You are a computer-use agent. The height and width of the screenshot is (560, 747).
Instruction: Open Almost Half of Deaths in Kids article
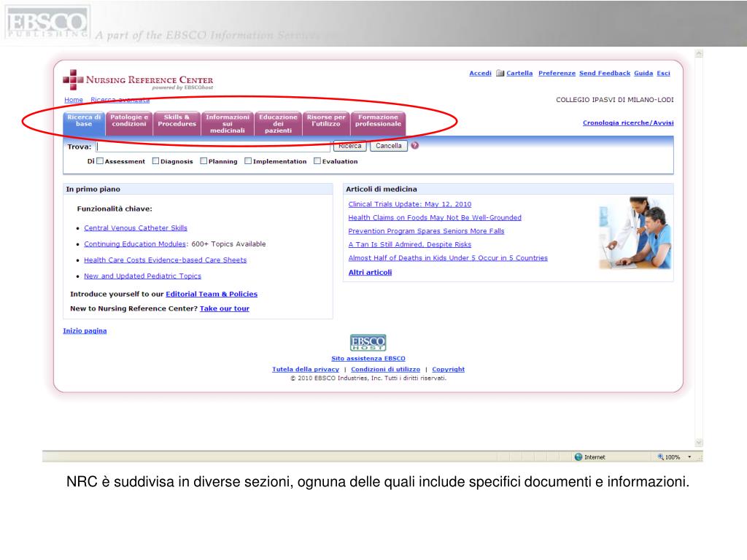coord(448,257)
